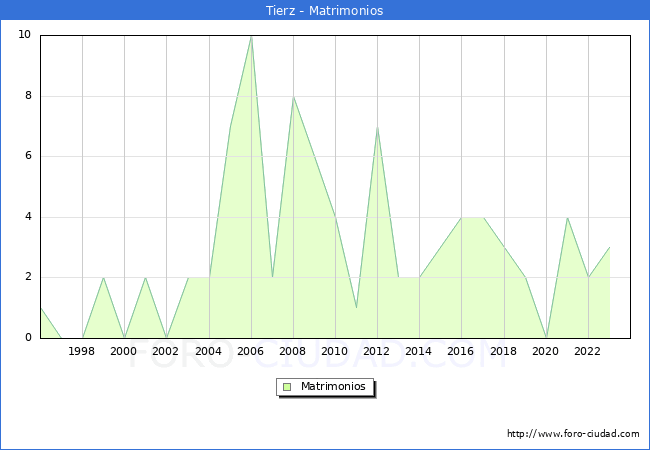Click the 1999 data peak at value 2
This screenshot has height=450, width=650.
click(x=103, y=278)
